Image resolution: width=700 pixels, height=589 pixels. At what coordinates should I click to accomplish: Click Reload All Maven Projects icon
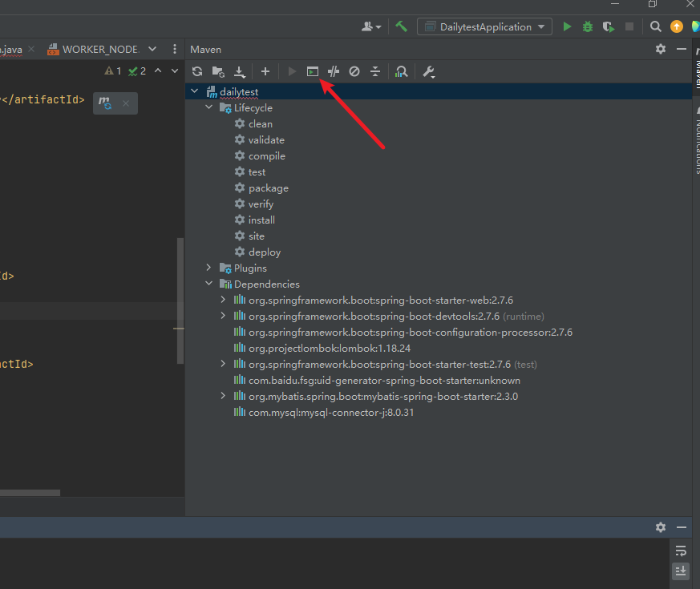197,72
